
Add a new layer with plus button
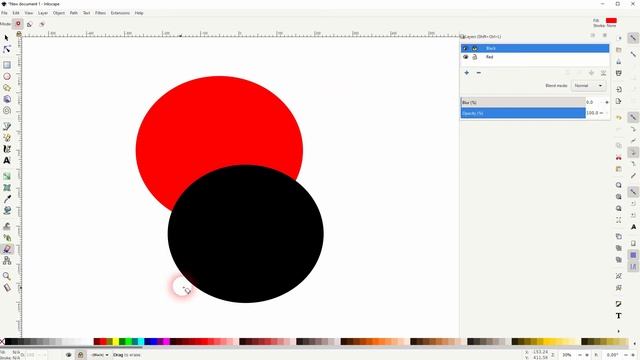pyautogui.click(x=467, y=73)
